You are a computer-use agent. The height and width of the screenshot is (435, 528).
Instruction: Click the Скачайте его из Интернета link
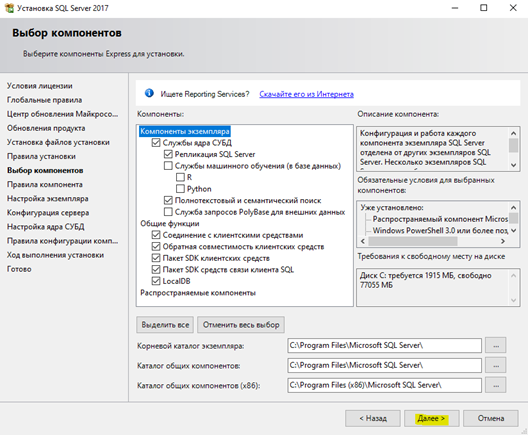[x=306, y=94]
